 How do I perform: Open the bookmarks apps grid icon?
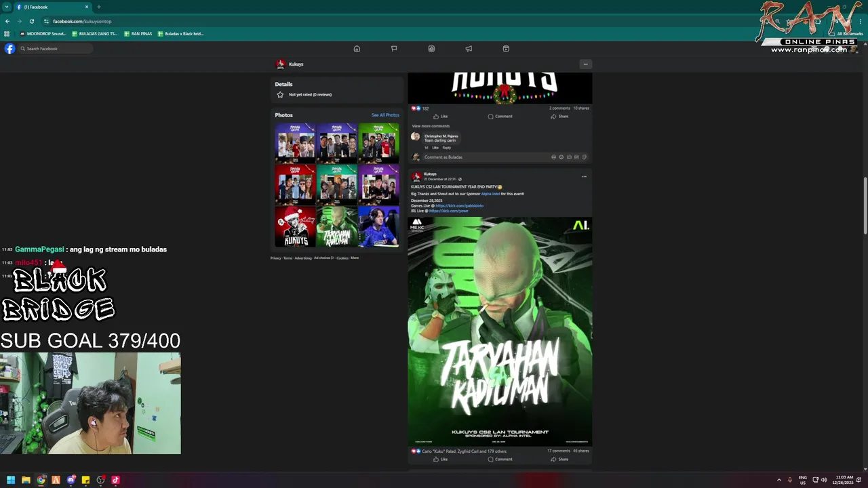click(x=7, y=33)
